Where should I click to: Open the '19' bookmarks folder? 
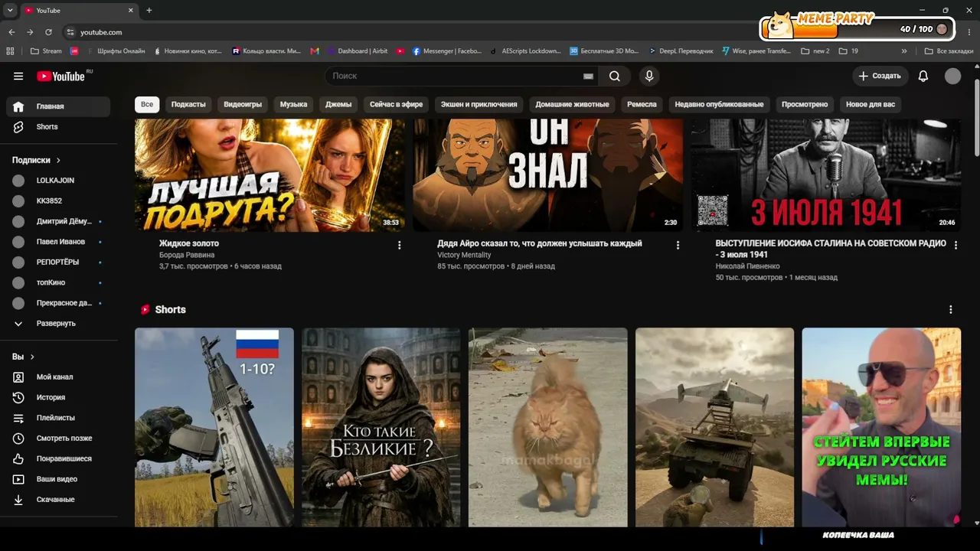coord(848,51)
